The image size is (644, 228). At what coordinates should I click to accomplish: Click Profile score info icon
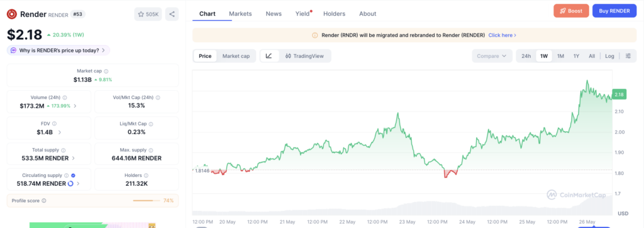(44, 201)
